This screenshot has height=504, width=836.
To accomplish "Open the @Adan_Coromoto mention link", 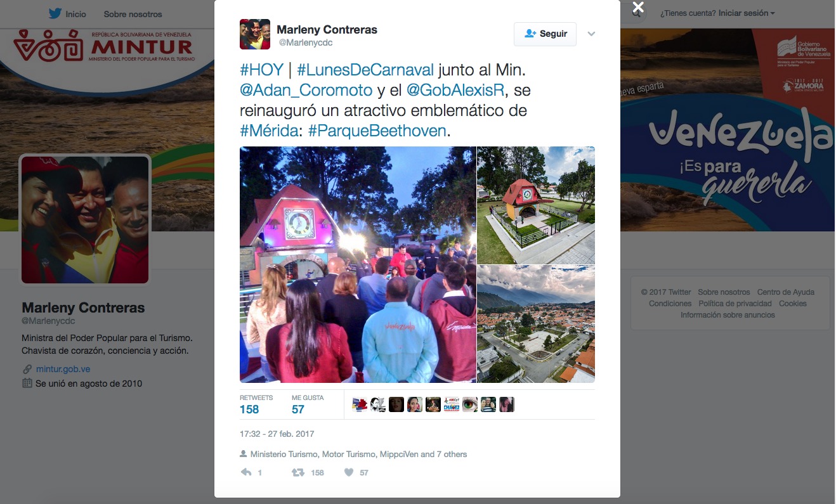I will point(306,90).
